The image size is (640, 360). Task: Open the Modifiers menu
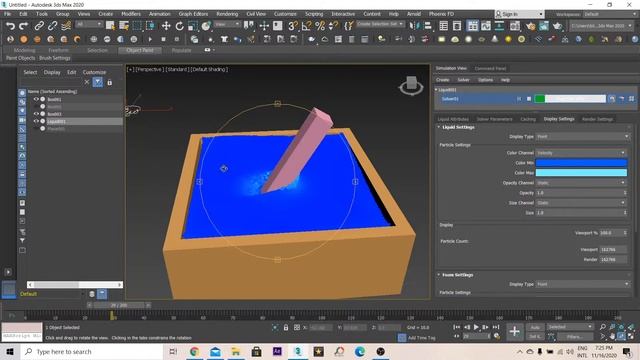pyautogui.click(x=131, y=14)
